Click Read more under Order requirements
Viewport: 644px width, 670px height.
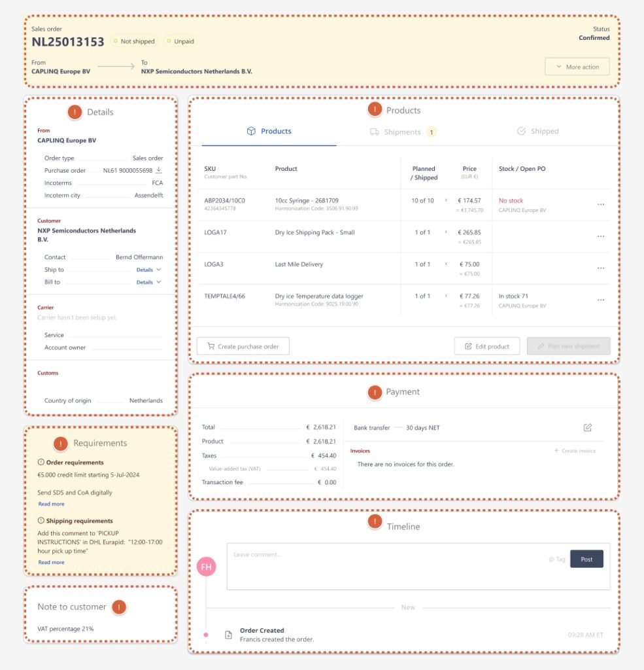[51, 504]
